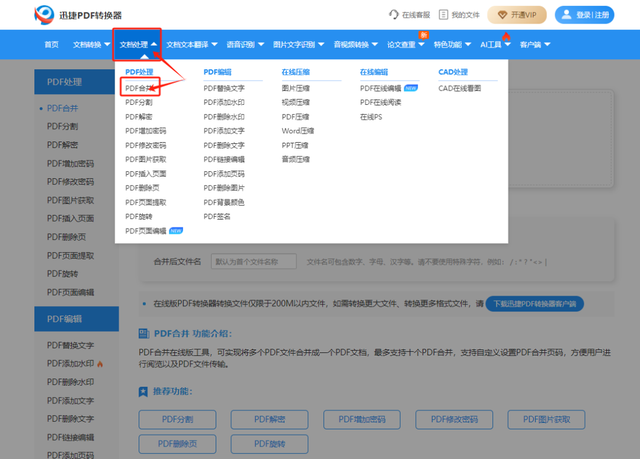Select PDF页面编辑 in the dropdown panel
Viewport: 640px width, 459px height.
(146, 231)
